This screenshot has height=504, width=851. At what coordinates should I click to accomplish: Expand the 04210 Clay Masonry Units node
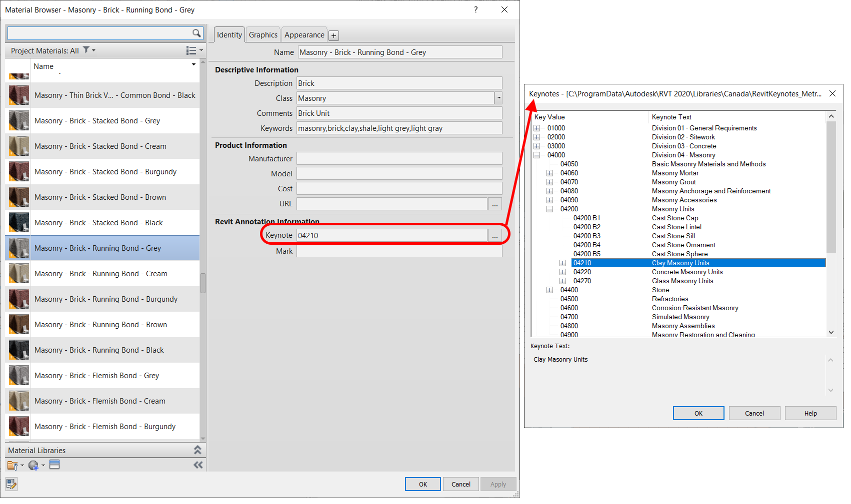click(562, 263)
